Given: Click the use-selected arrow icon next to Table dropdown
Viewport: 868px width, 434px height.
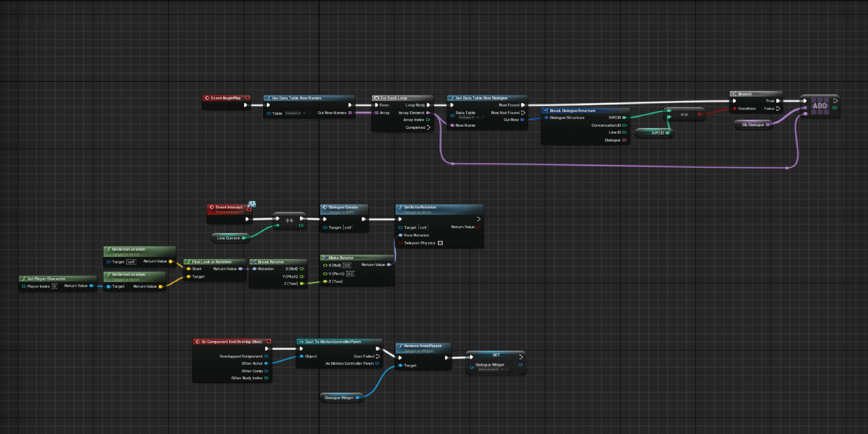Looking at the screenshot, I should [x=304, y=113].
